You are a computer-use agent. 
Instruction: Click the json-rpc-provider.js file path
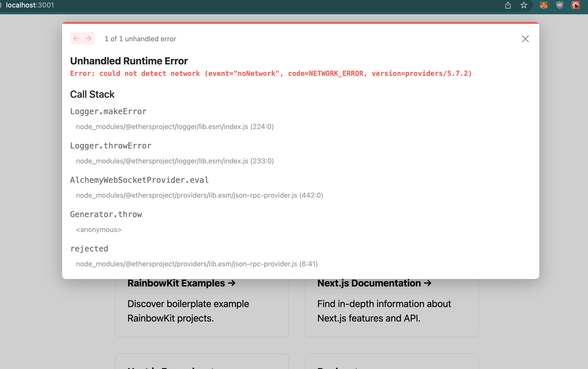coord(199,195)
